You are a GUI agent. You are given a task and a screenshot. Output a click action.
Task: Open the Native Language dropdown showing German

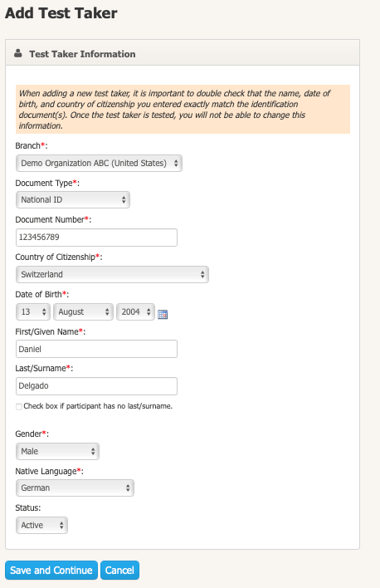click(75, 488)
